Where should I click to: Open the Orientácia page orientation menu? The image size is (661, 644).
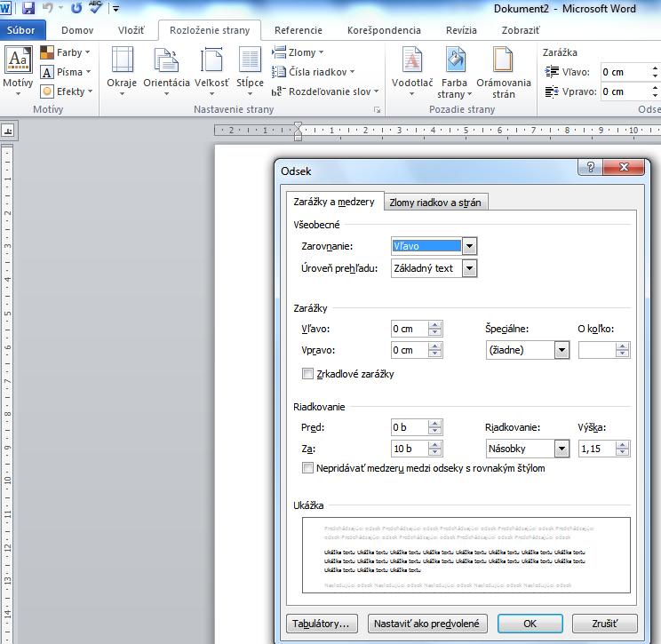[166, 71]
